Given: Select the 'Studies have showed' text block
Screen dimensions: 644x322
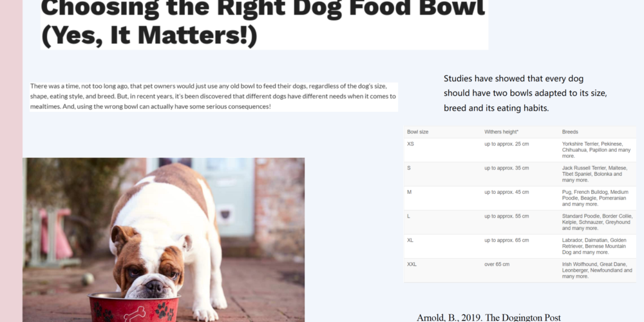Looking at the screenshot, I should coord(526,93).
